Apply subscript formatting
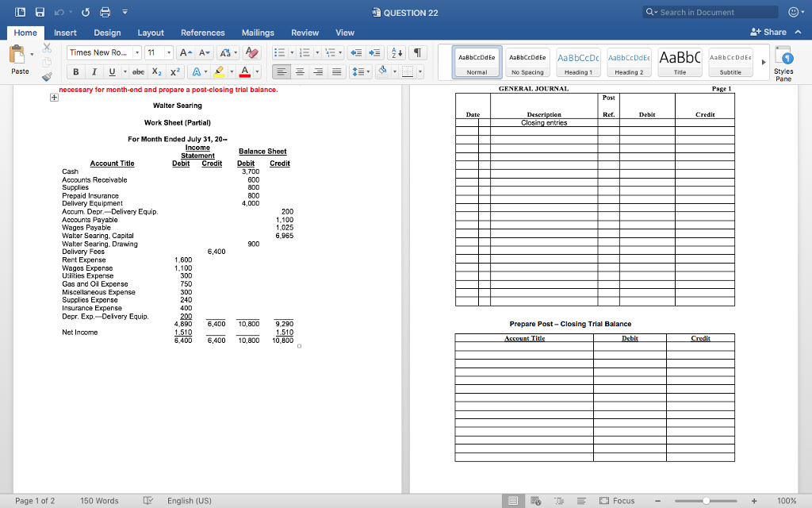812x508 pixels. pos(157,71)
